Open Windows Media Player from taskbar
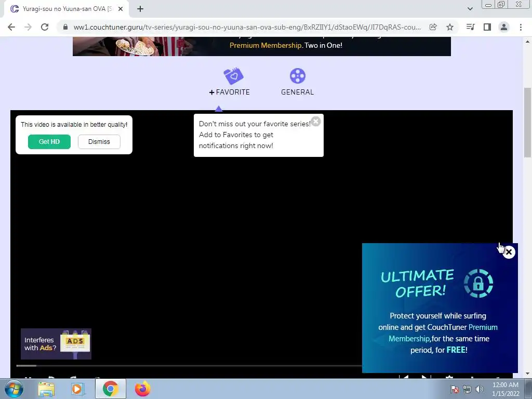532x399 pixels. [78, 389]
